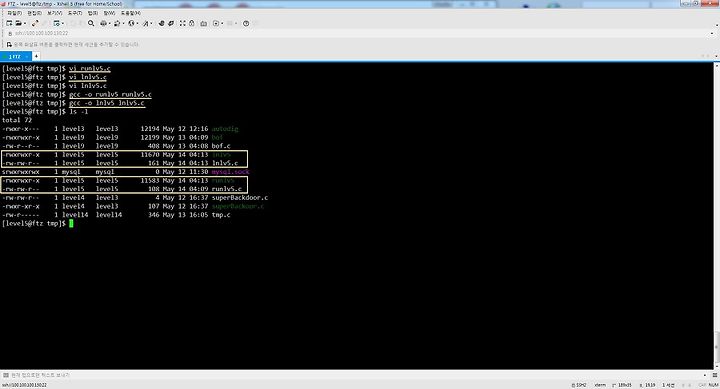Click the bof.c file name

[x=221, y=146]
